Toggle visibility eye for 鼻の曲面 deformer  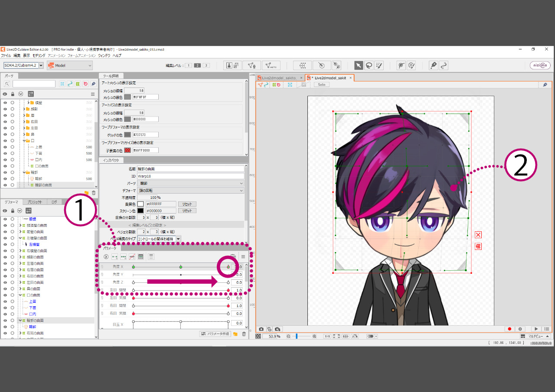(x=5, y=288)
